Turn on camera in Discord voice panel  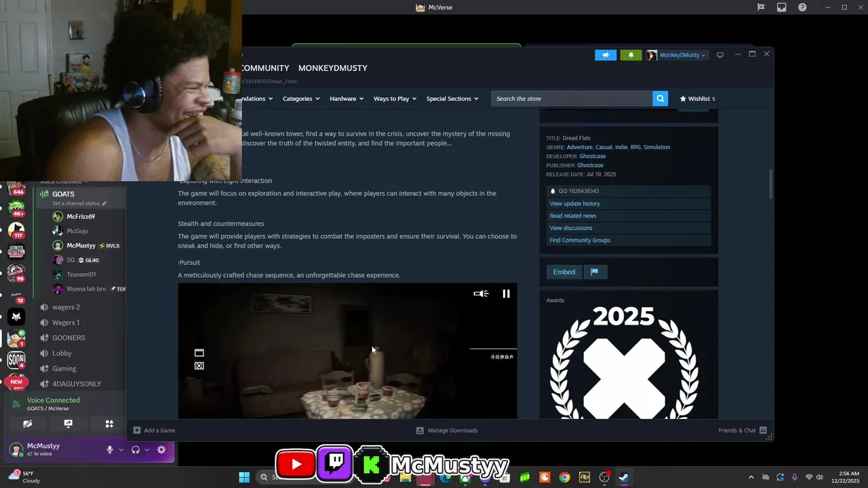click(27, 424)
